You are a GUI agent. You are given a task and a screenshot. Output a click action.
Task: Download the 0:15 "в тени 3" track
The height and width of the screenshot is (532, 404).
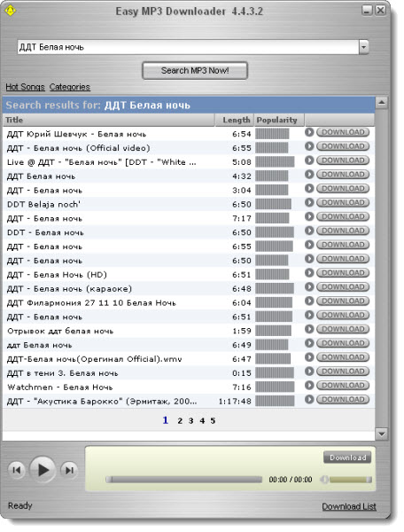click(343, 372)
